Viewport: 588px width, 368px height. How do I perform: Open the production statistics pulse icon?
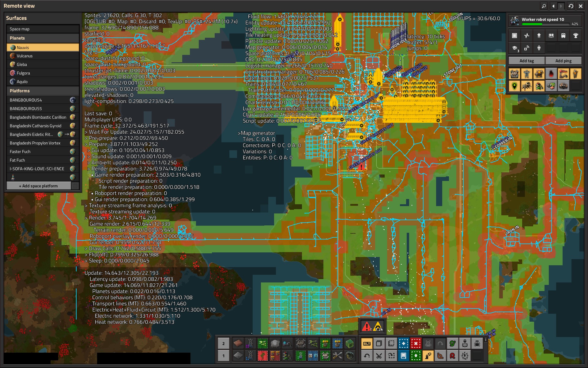coord(527,36)
